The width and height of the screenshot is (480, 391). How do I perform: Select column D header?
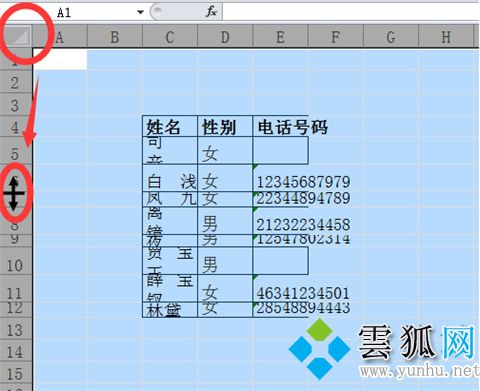tap(225, 37)
